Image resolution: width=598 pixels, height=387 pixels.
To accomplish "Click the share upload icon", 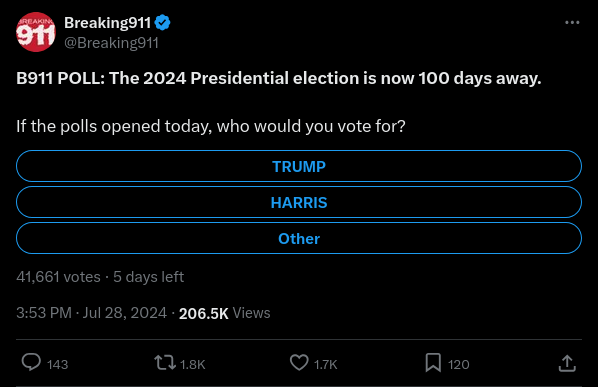I will (x=567, y=363).
